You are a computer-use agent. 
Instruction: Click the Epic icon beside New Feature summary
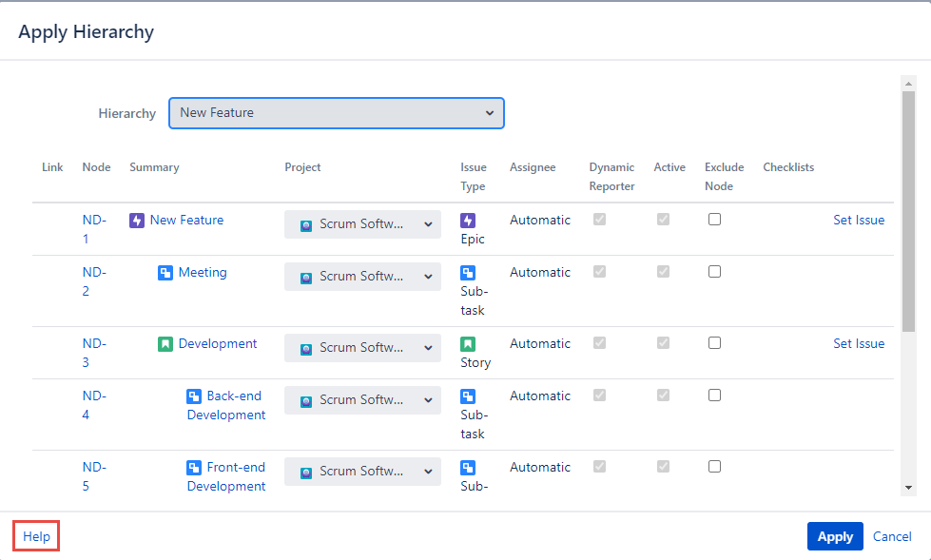(x=137, y=221)
